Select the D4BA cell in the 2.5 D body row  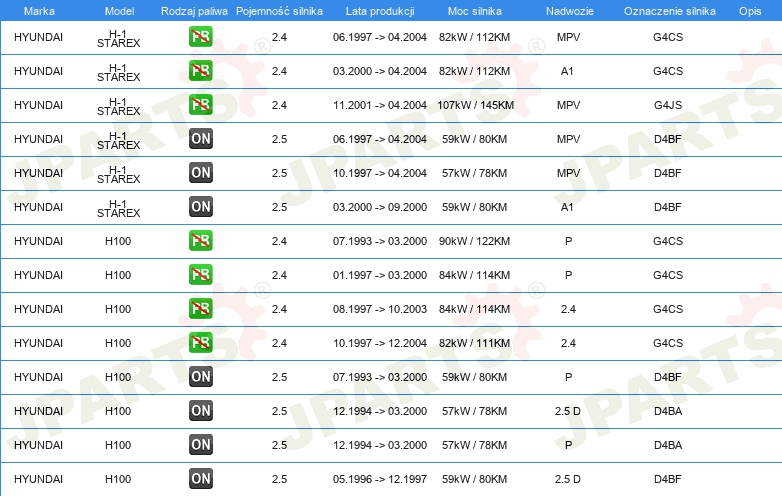(668, 411)
